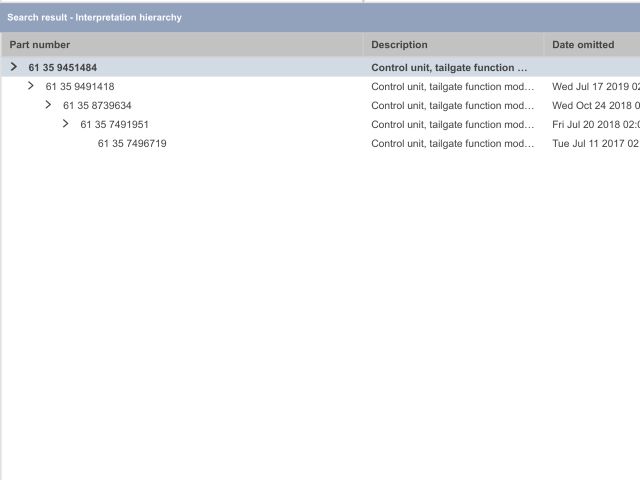640x480 pixels.
Task: Click the Fri Jul 20 2018 date cell
Action: pos(595,125)
